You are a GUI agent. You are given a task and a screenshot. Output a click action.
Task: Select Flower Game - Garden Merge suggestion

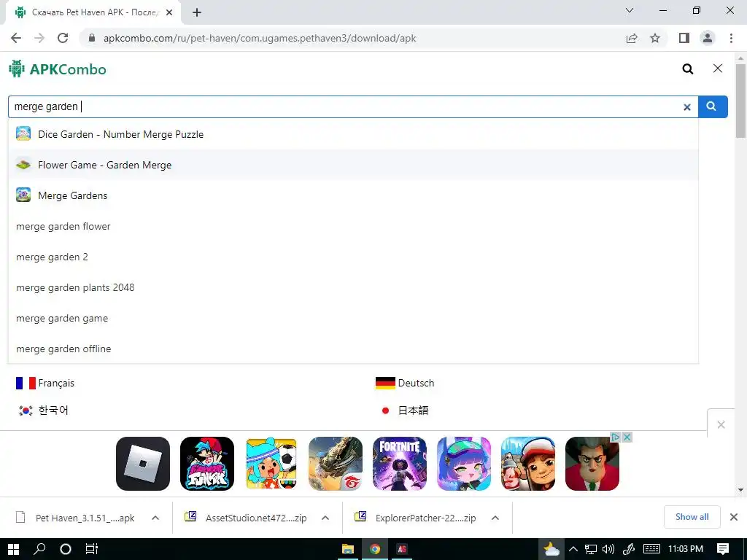353,165
